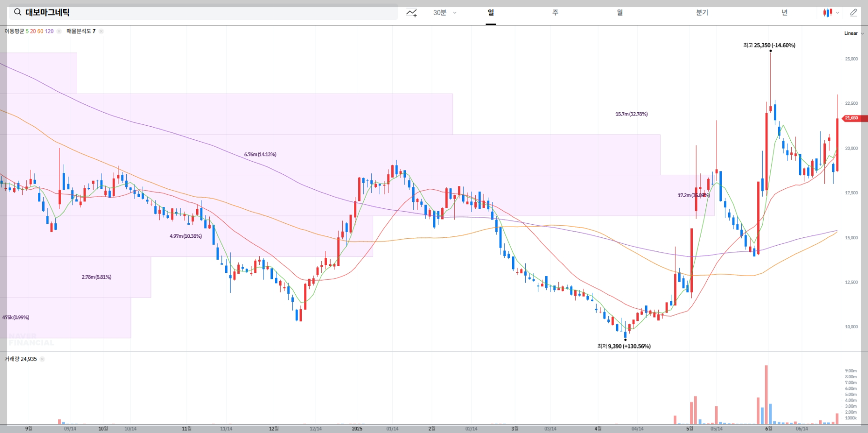
Task: Click the 10,000 price axis label
Action: (851, 327)
